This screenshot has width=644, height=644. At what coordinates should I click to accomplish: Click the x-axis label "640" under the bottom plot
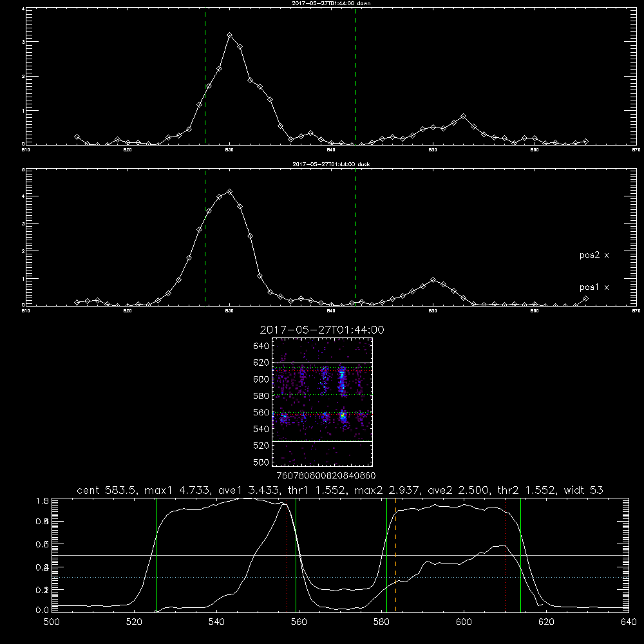pyautogui.click(x=629, y=622)
